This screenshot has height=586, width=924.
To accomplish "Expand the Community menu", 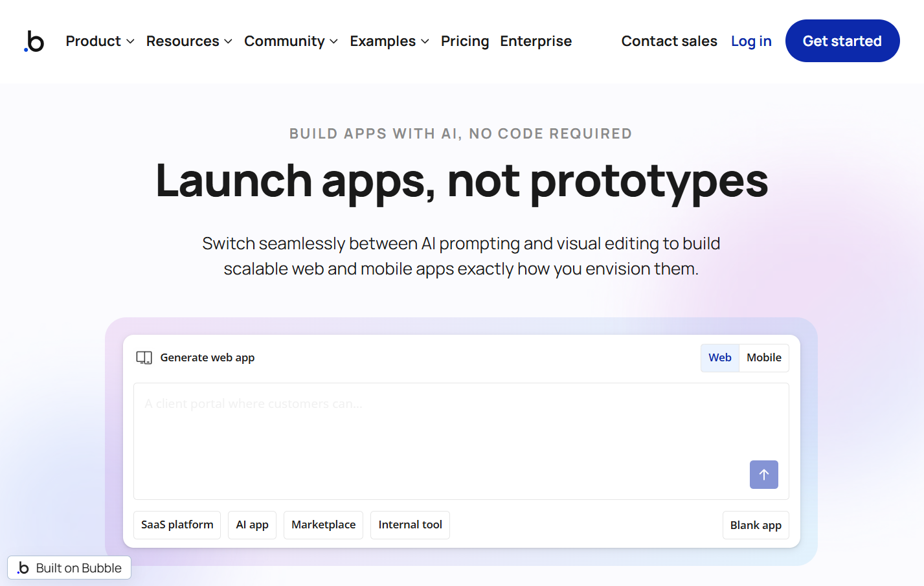I will coord(291,41).
